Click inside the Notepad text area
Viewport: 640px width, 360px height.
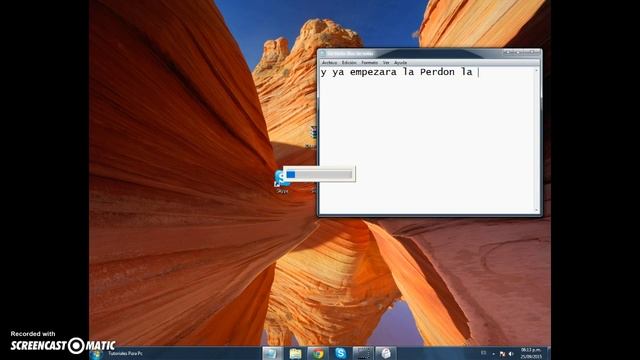(x=427, y=140)
